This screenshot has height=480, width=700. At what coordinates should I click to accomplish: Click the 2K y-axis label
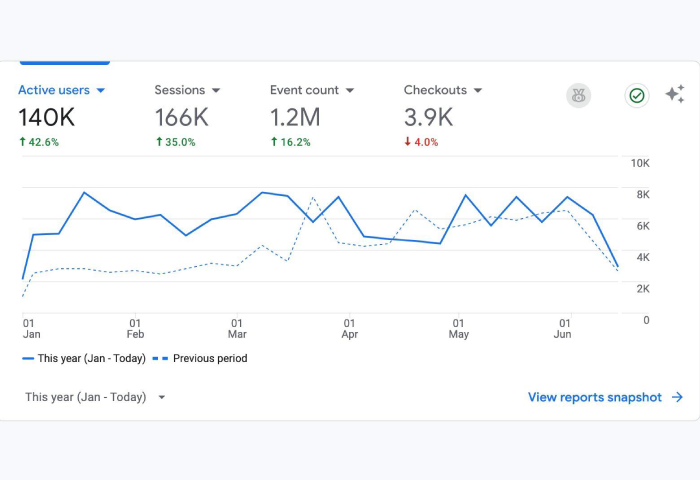tap(643, 289)
